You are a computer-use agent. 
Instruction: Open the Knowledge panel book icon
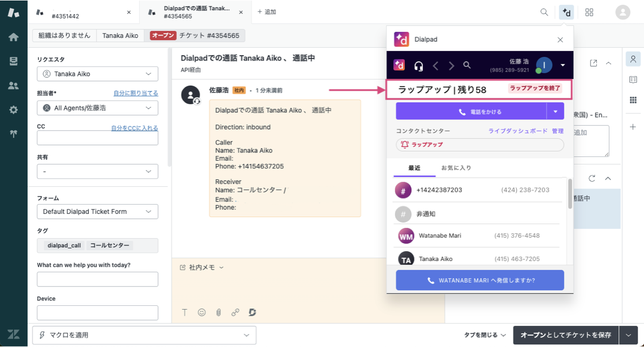632,80
